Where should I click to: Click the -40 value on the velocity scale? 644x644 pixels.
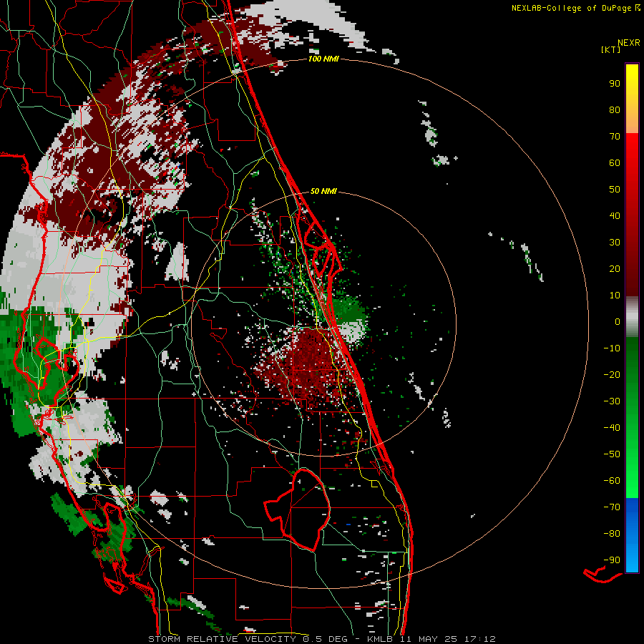pos(612,428)
